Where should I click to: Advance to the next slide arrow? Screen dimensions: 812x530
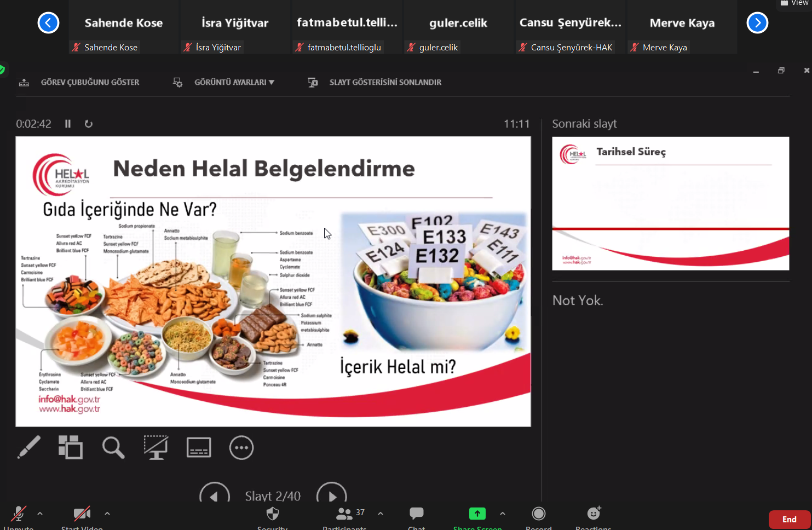pos(332,495)
